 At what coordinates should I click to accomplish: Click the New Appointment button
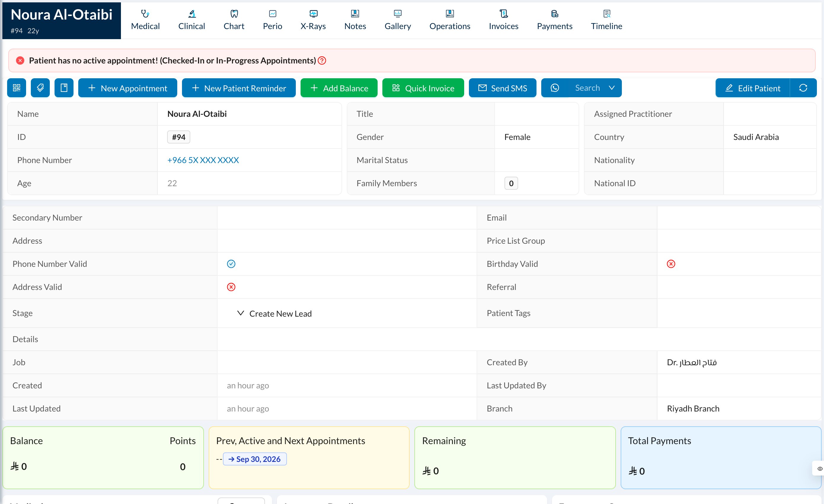pyautogui.click(x=127, y=88)
